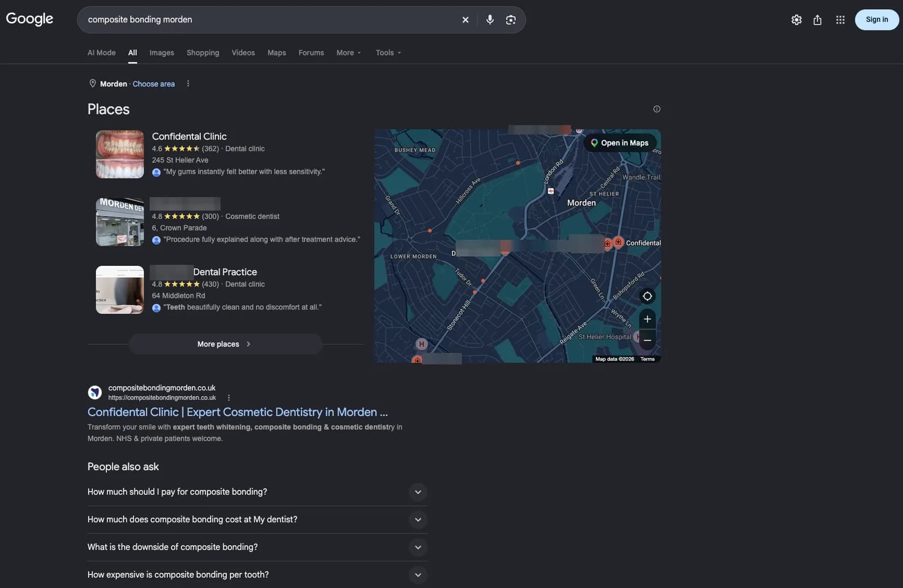Expand "How much should I pay" question
The height and width of the screenshot is (588, 903).
coord(257,492)
